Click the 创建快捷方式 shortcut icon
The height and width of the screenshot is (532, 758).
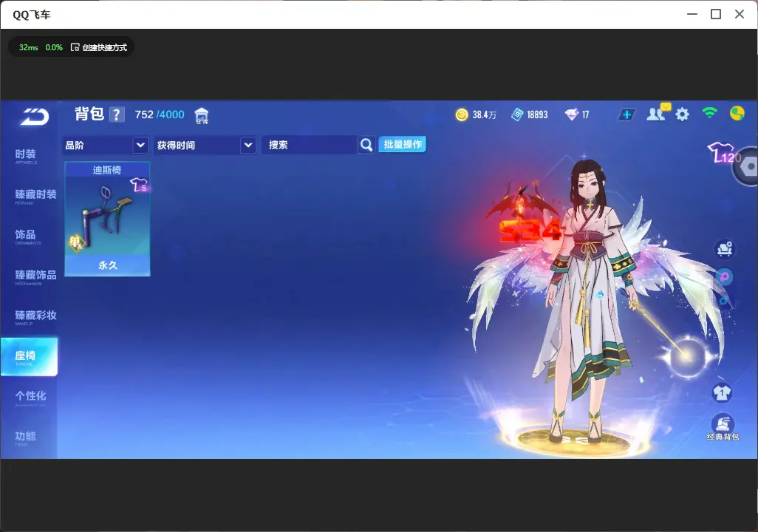pos(75,47)
